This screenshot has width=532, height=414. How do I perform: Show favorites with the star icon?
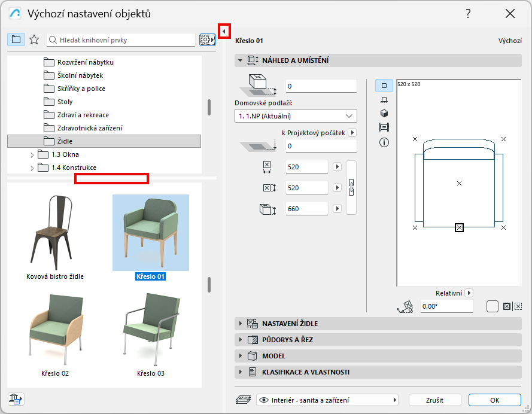click(x=34, y=39)
